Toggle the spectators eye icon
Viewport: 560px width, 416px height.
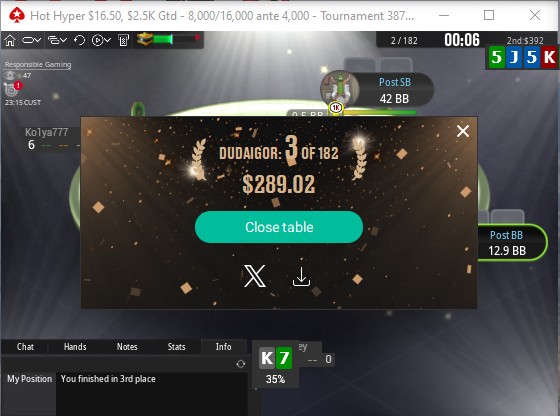[x=10, y=75]
